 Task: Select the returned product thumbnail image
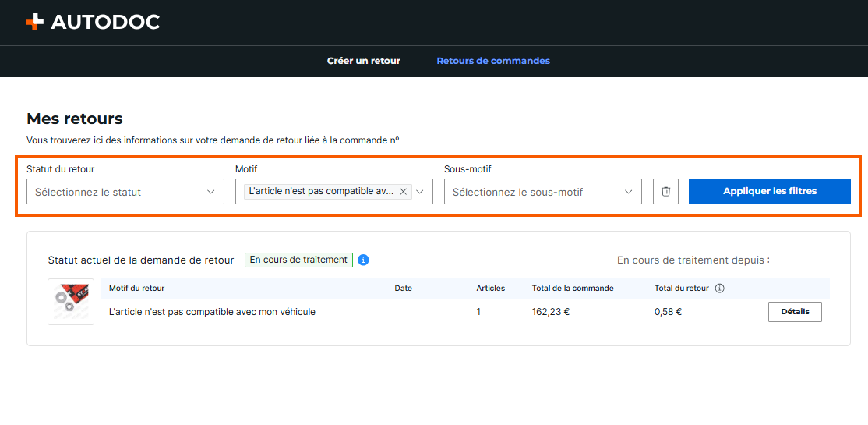click(71, 302)
